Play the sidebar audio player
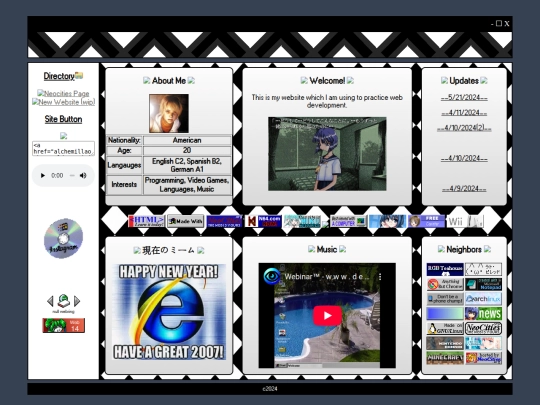The width and height of the screenshot is (540, 405). pyautogui.click(x=43, y=175)
